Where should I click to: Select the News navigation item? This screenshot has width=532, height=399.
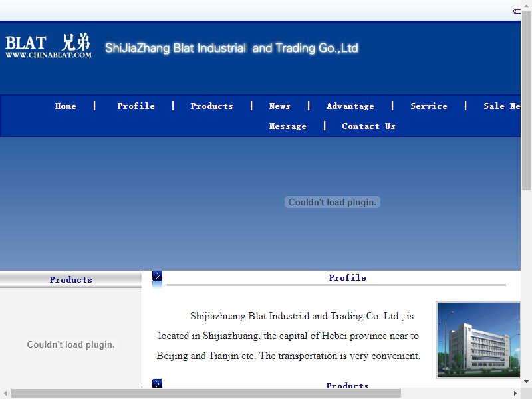click(x=279, y=106)
